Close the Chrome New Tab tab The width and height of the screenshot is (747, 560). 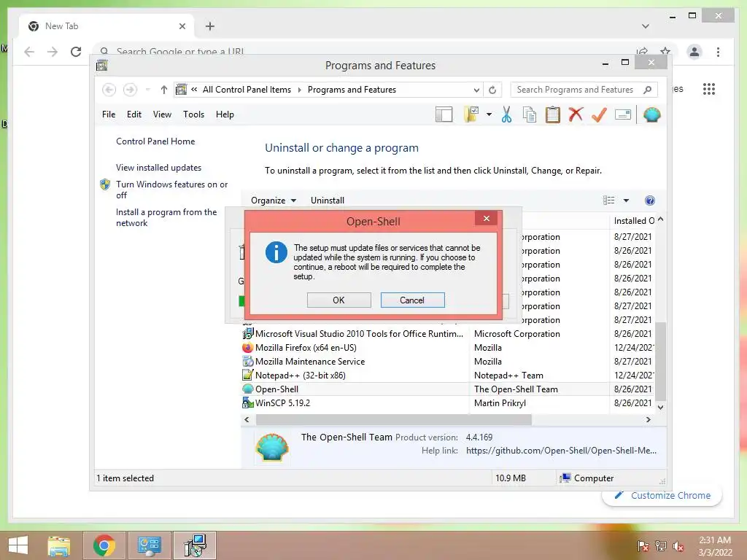click(x=182, y=26)
